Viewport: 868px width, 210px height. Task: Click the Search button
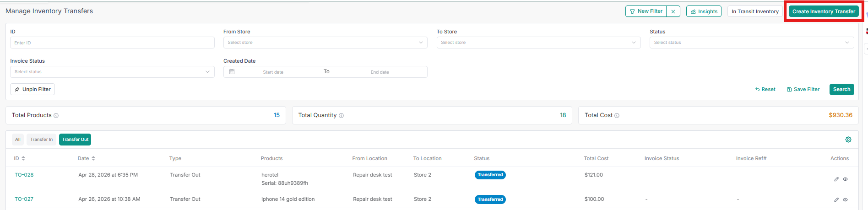[841, 89]
